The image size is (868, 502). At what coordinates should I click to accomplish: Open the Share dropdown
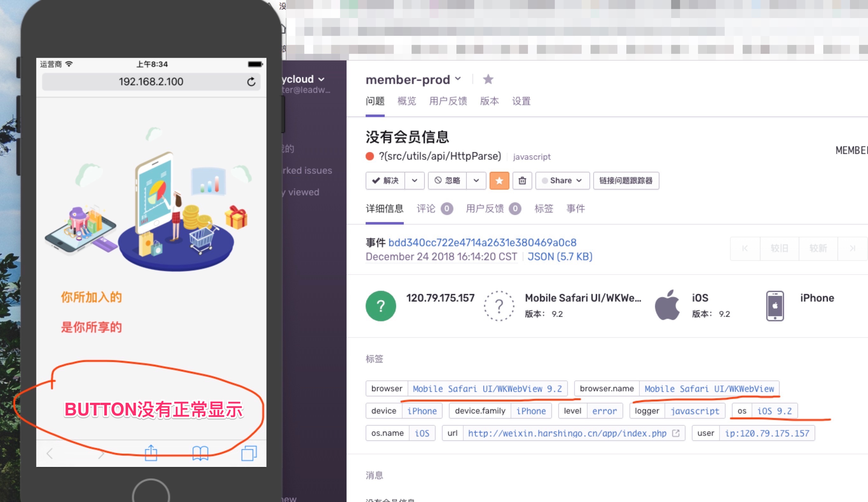[x=562, y=181]
